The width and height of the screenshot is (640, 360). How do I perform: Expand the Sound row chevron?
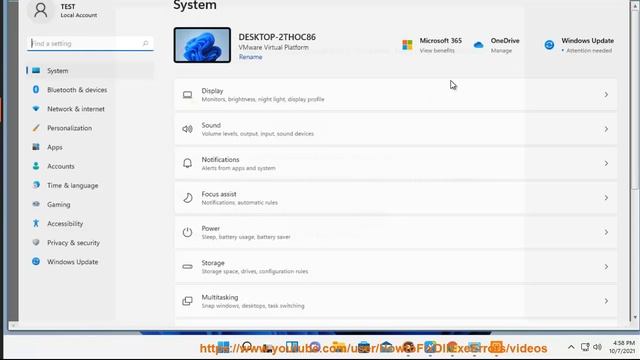[606, 129]
